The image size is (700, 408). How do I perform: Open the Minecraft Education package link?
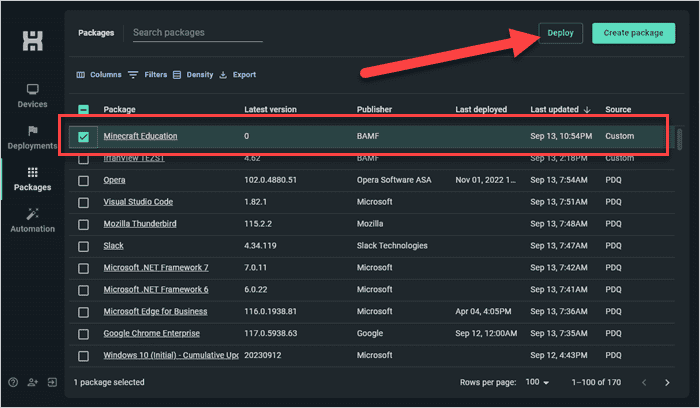point(140,136)
